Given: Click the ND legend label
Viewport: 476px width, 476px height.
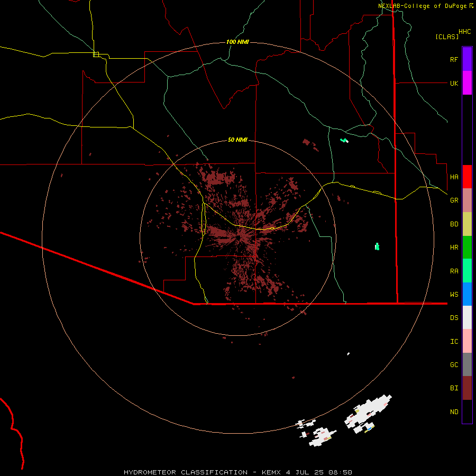Looking at the screenshot, I should coord(454,412).
